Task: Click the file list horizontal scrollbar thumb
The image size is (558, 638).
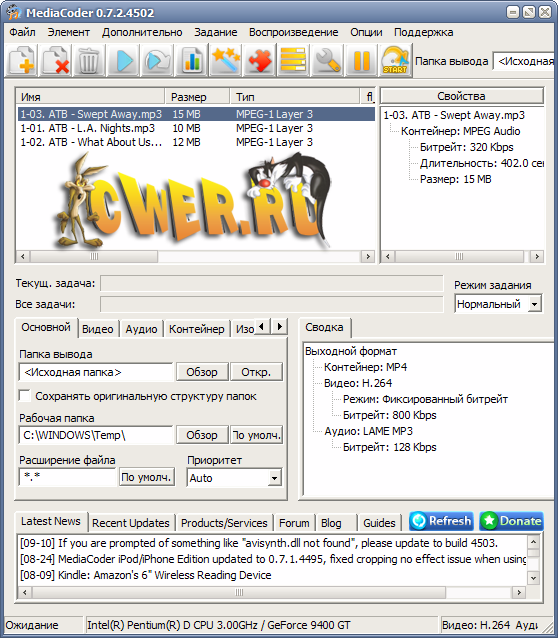Action: pyautogui.click(x=94, y=256)
